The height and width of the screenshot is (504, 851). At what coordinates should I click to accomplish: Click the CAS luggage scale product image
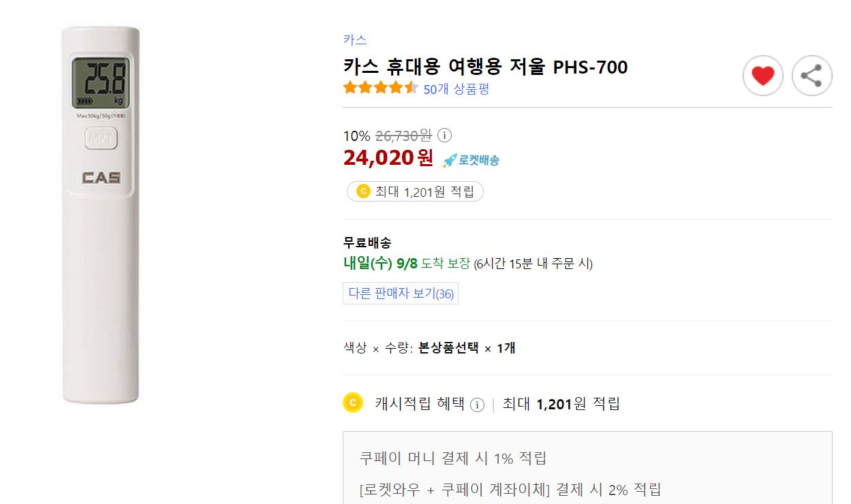[x=101, y=215]
